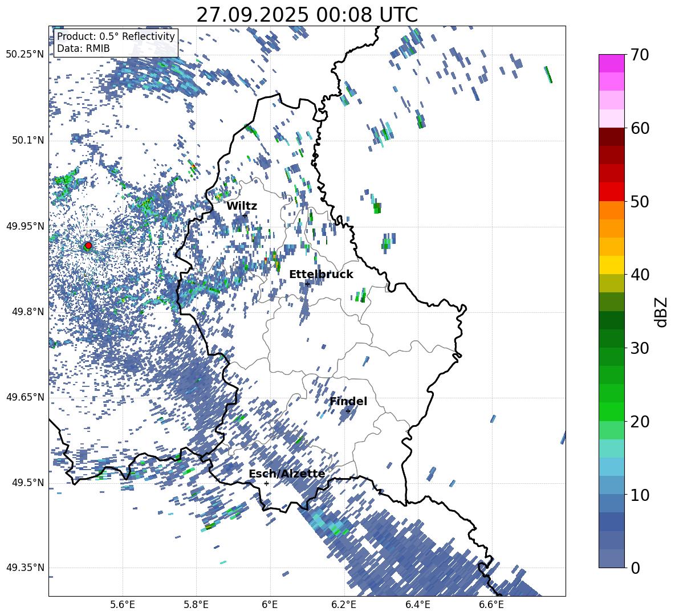Screen dimensions: 675x616
Task: Click the 49.5°N latitude tick label
Action: (27, 483)
